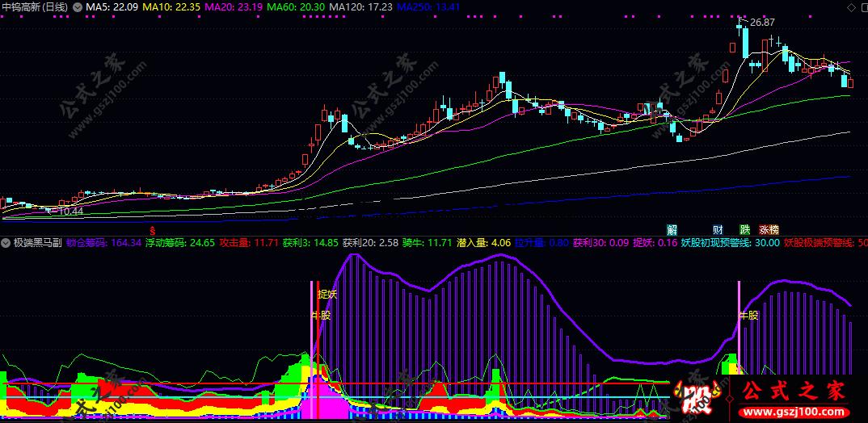Open the dropdown next to 中钨高新(日线)
This screenshot has height=423, width=868.
pos(77,7)
